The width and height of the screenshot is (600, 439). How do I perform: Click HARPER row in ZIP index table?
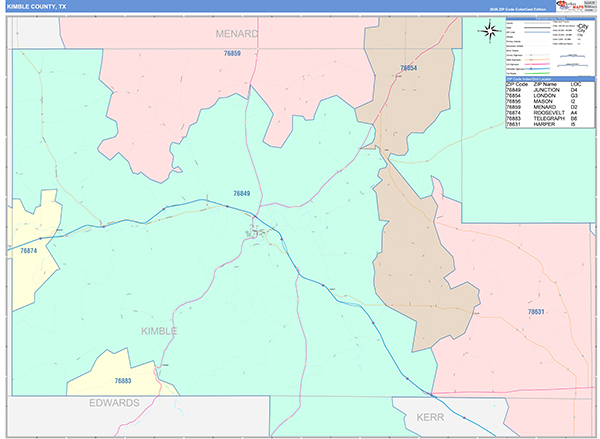click(x=550, y=124)
